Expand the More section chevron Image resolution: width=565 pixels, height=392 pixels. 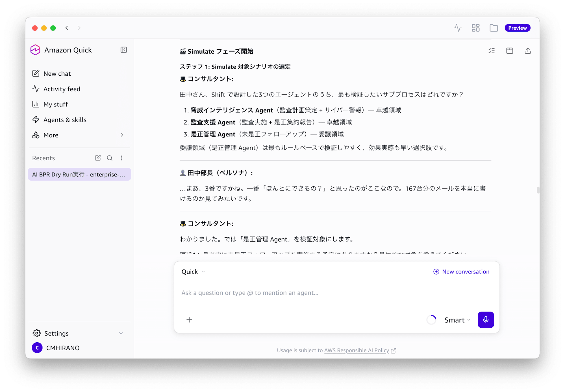coord(122,135)
